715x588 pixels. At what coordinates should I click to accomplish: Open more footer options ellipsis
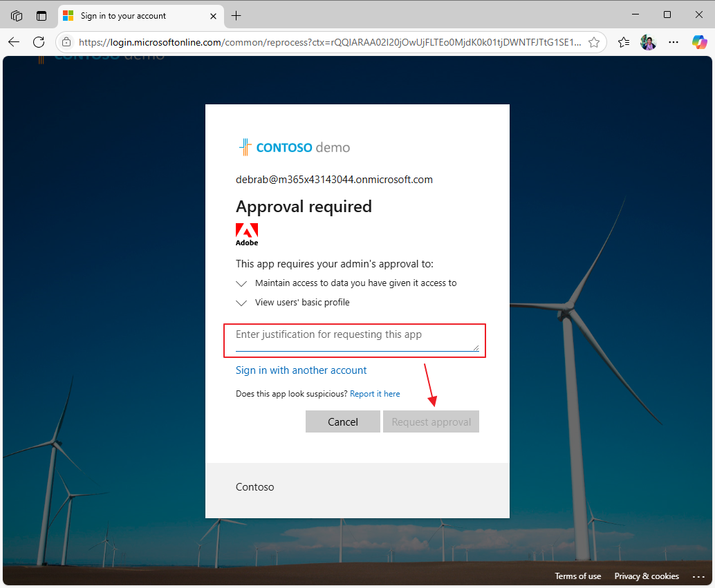click(698, 577)
